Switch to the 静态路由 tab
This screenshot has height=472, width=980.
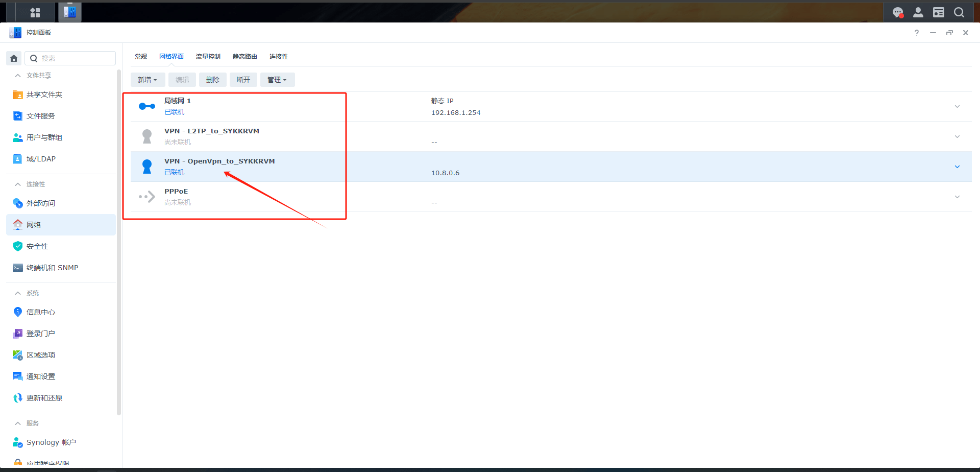[244, 57]
